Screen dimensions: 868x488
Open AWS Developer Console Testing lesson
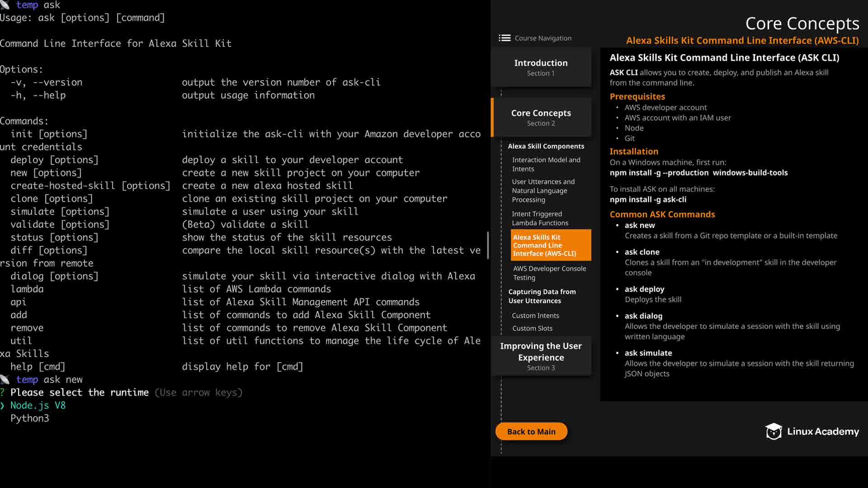click(x=549, y=273)
